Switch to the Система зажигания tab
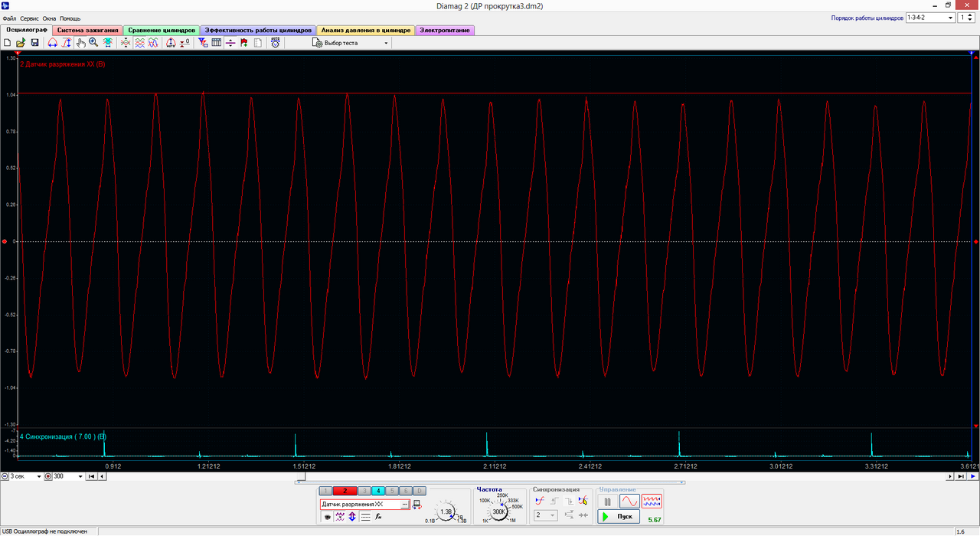Screen dimensions: 980x536 click(x=87, y=30)
